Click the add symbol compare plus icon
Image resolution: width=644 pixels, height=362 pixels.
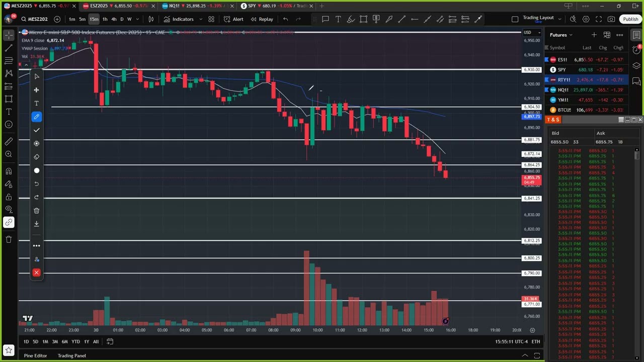click(x=57, y=19)
